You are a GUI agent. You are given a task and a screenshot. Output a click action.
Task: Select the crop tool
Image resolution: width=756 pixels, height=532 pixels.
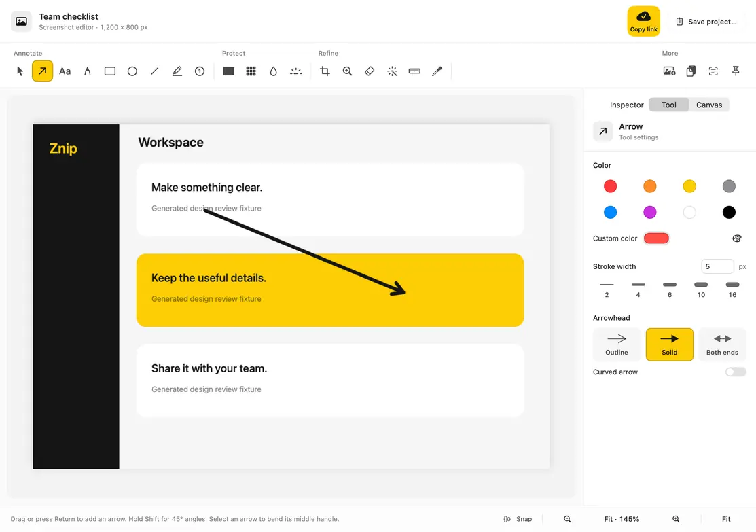325,71
